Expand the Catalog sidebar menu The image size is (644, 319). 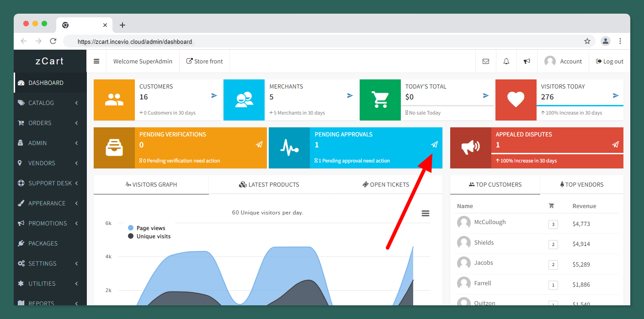click(x=41, y=103)
